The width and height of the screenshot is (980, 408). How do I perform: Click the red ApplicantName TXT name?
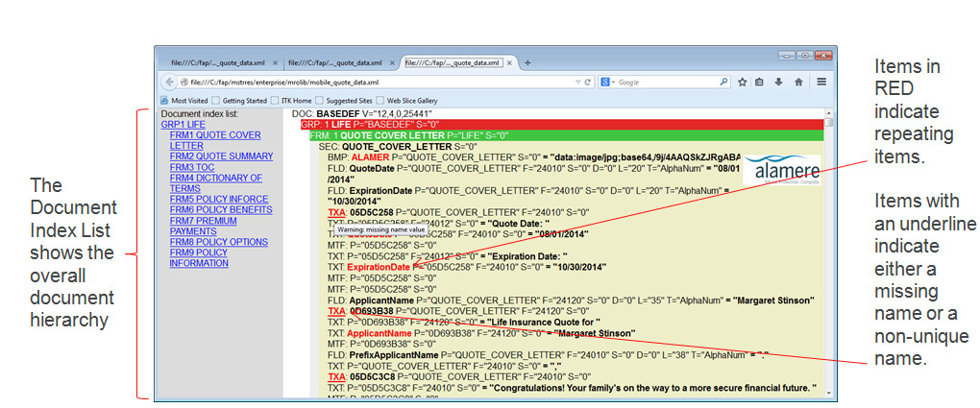pos(378,333)
